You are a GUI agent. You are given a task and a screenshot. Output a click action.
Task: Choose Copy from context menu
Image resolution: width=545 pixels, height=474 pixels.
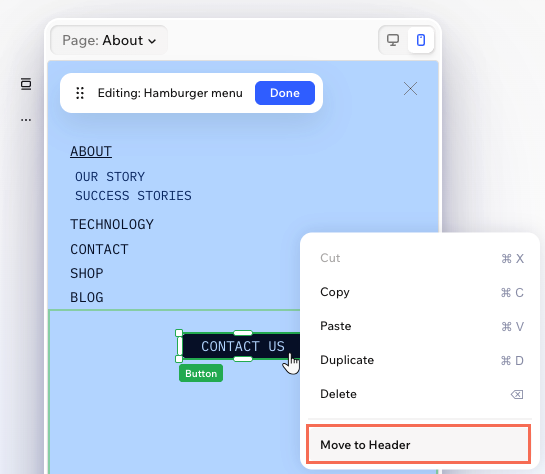[x=421, y=292]
